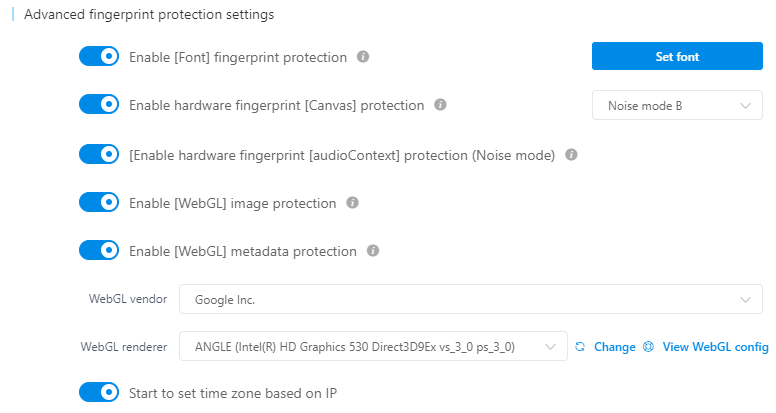Disable WebGL metadata protection switch
The width and height of the screenshot is (776, 413).
(x=99, y=250)
